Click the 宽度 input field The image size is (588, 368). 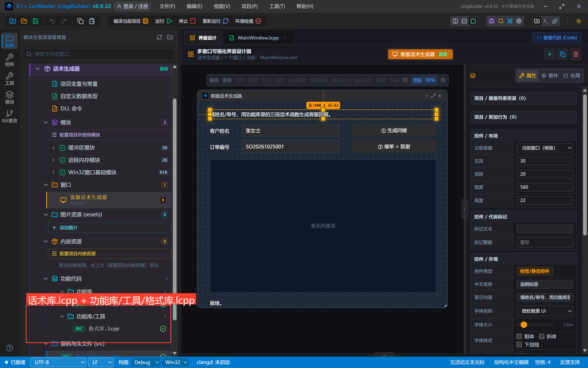click(545, 187)
